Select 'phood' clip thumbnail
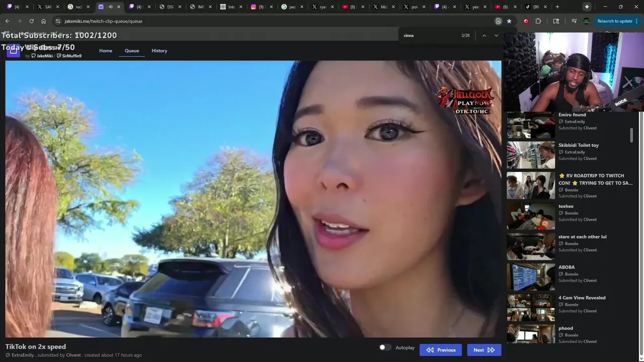The image size is (644, 362). point(531,333)
